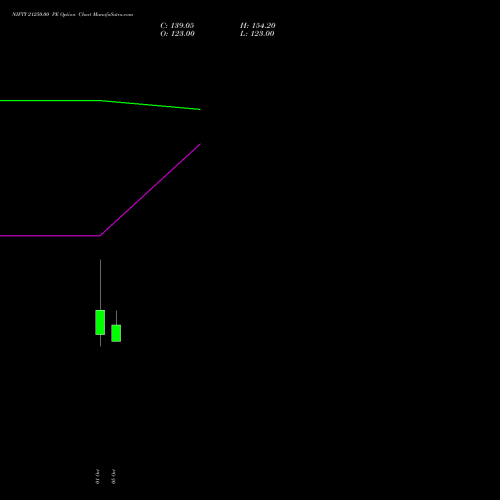Click the second date label under candles
This screenshot has width=500, height=500.
113,477
